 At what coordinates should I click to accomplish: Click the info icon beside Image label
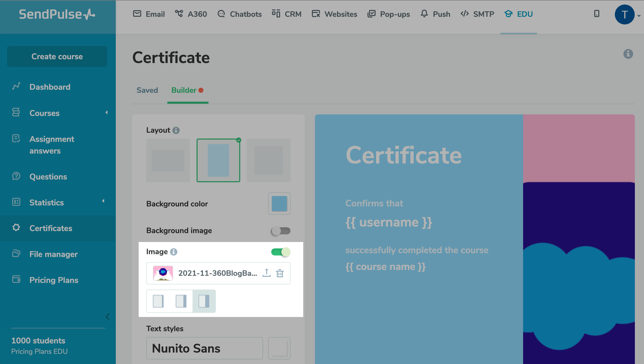(x=174, y=252)
